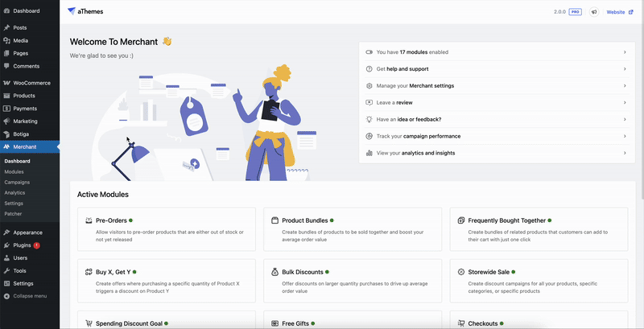Click the Botiga icon in sidebar

pyautogui.click(x=6, y=134)
